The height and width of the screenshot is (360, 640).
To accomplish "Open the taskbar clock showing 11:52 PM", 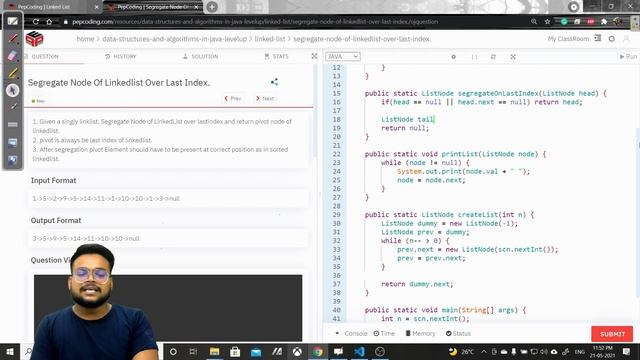I will pos(602,351).
